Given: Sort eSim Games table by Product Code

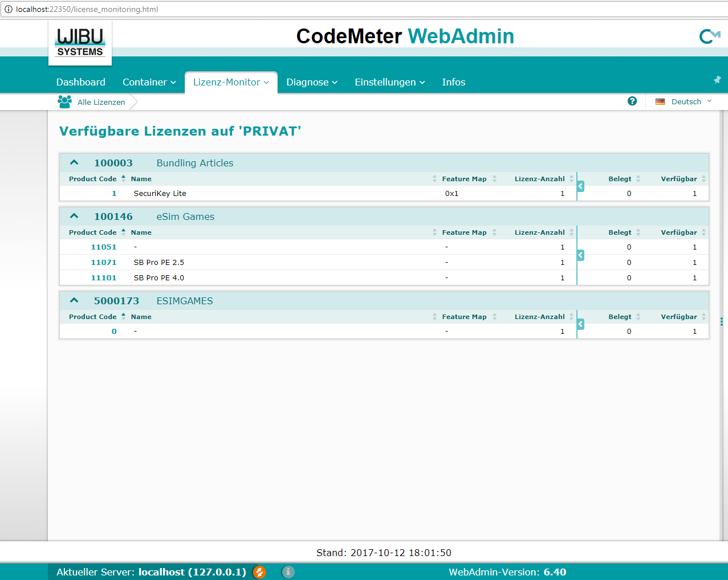Looking at the screenshot, I should pos(93,232).
